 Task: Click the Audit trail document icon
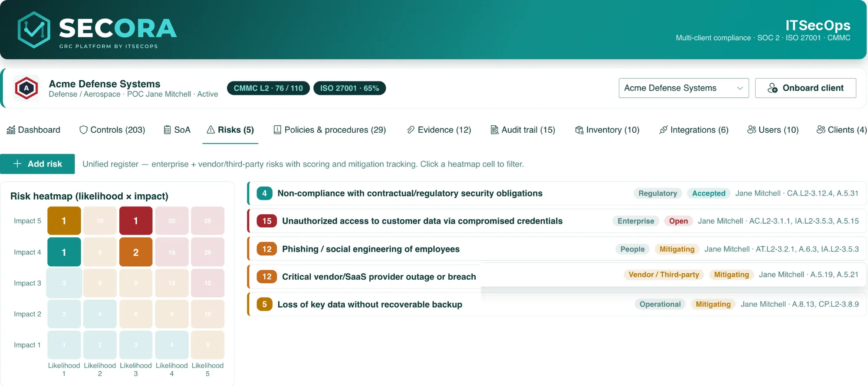coord(494,130)
